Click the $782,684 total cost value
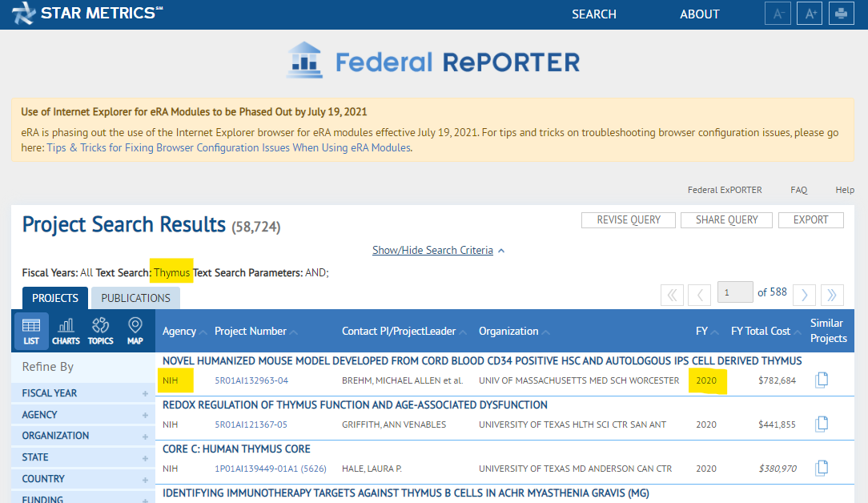Screen dimensions: 868x503 pos(778,380)
